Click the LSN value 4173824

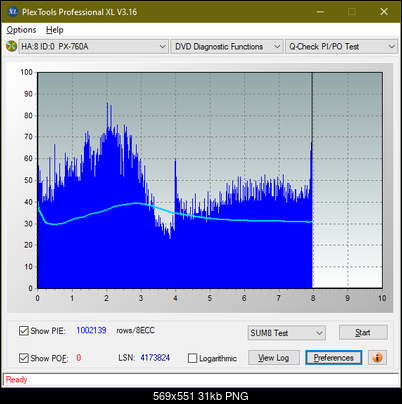click(x=155, y=358)
